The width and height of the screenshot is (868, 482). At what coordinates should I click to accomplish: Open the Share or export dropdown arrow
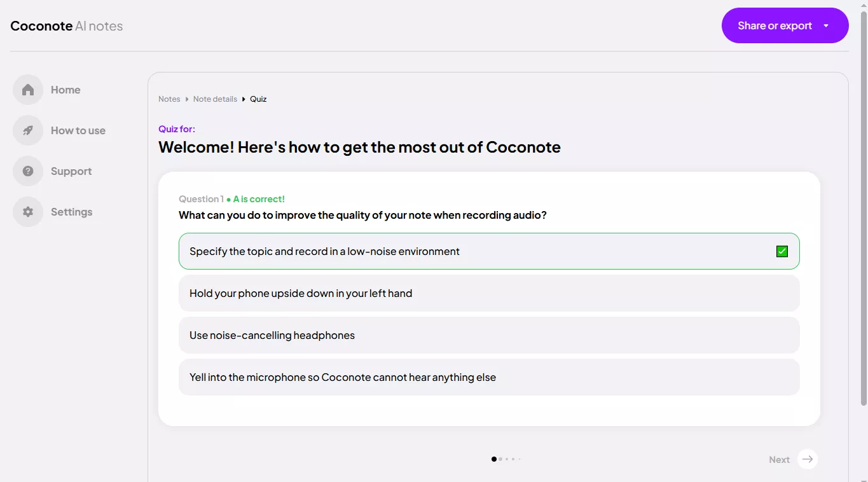tap(826, 25)
